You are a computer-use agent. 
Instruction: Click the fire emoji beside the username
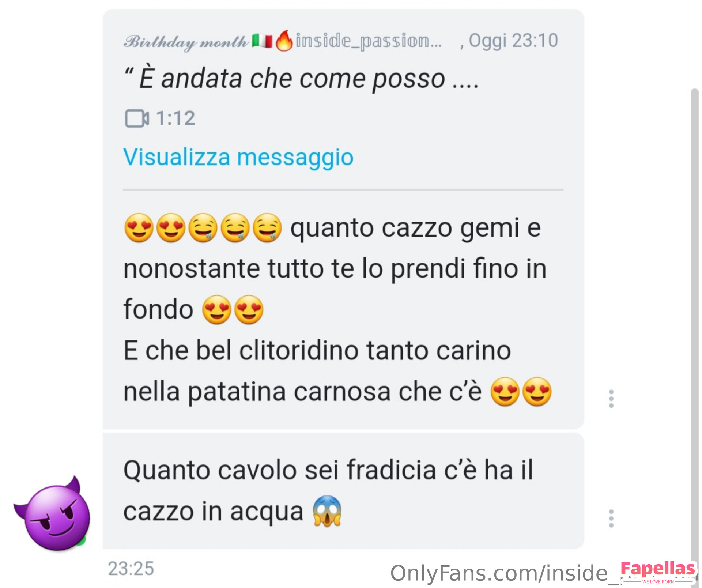tap(284, 40)
